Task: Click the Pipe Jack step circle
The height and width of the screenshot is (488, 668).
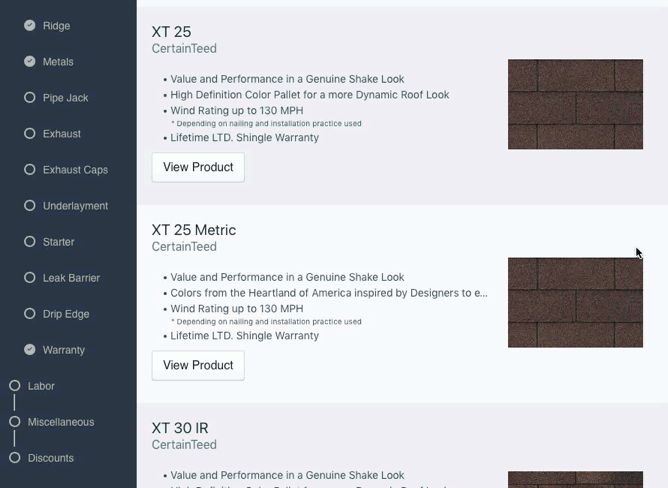Action: (x=29, y=98)
